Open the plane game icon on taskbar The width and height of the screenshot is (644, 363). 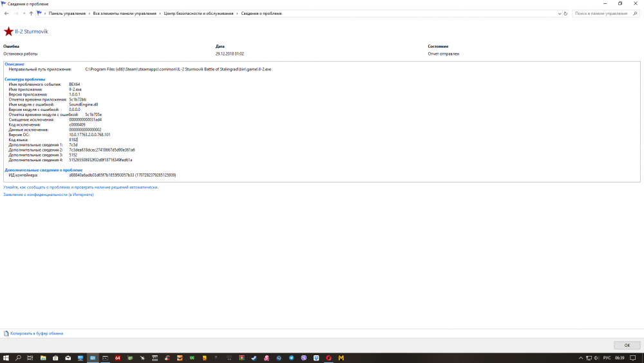(x=142, y=358)
